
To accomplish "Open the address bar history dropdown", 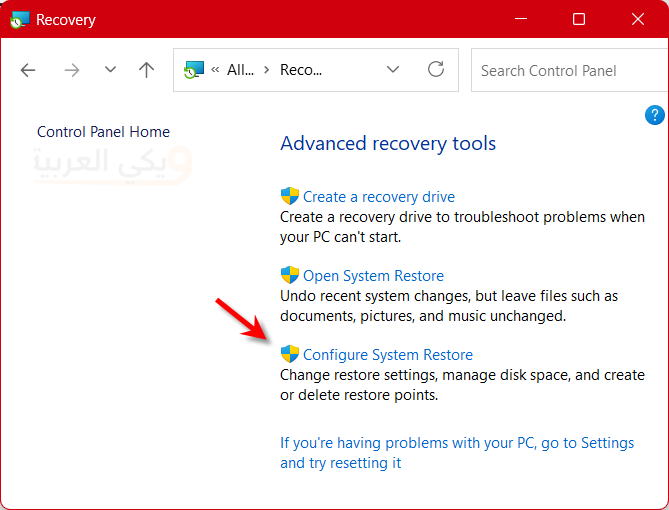I will (x=393, y=69).
